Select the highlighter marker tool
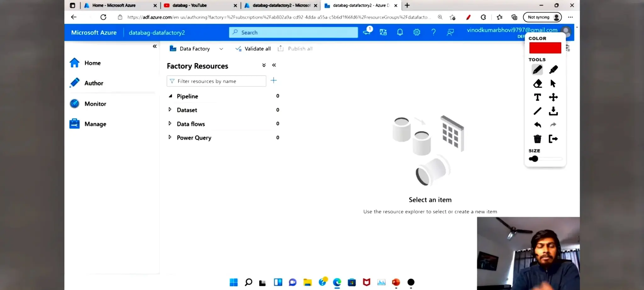 click(553, 70)
